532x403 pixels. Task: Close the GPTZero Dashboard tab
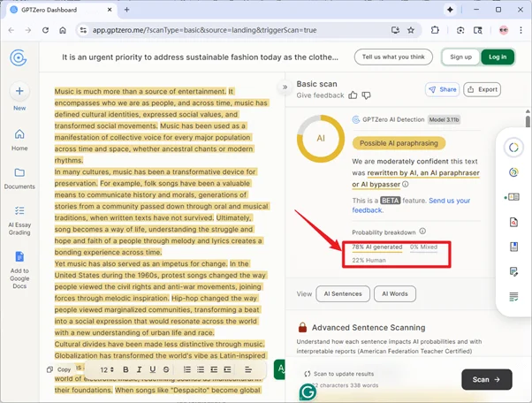tap(110, 10)
